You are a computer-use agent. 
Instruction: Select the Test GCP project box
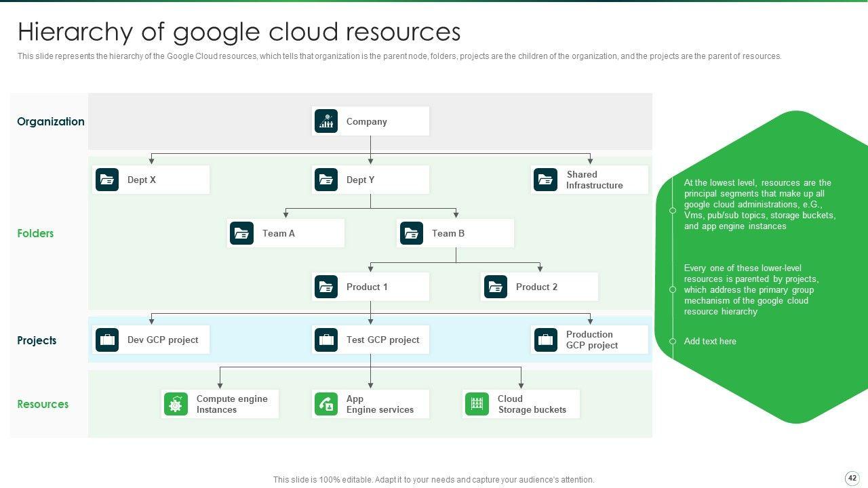point(370,340)
